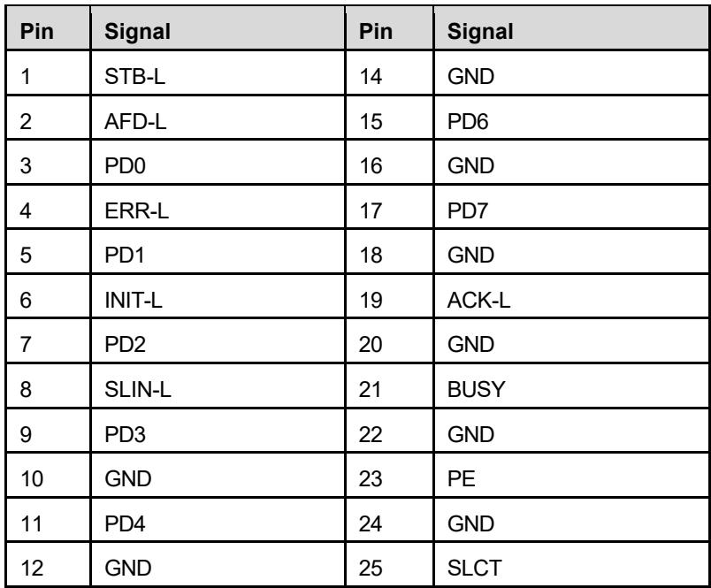This screenshot has width=711, height=588.
Task: Select the SLCT signal cell
Action: coord(571,564)
